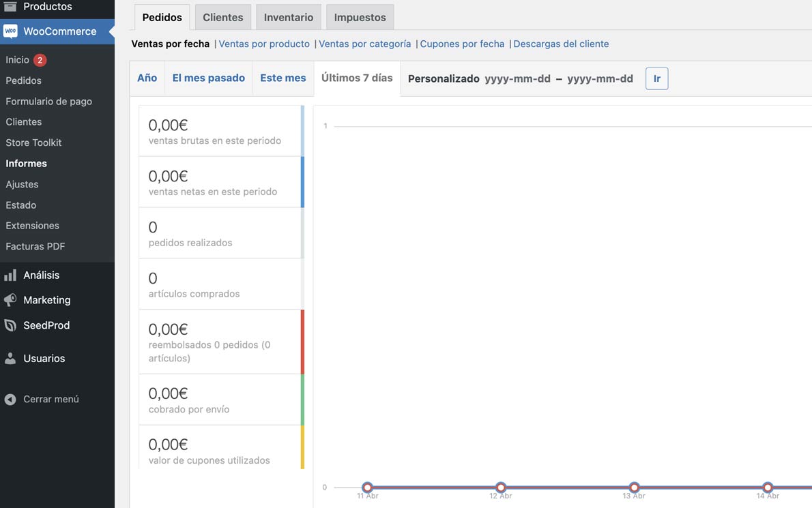Click the Cerrar menú arrow icon
812x508 pixels.
coord(10,400)
